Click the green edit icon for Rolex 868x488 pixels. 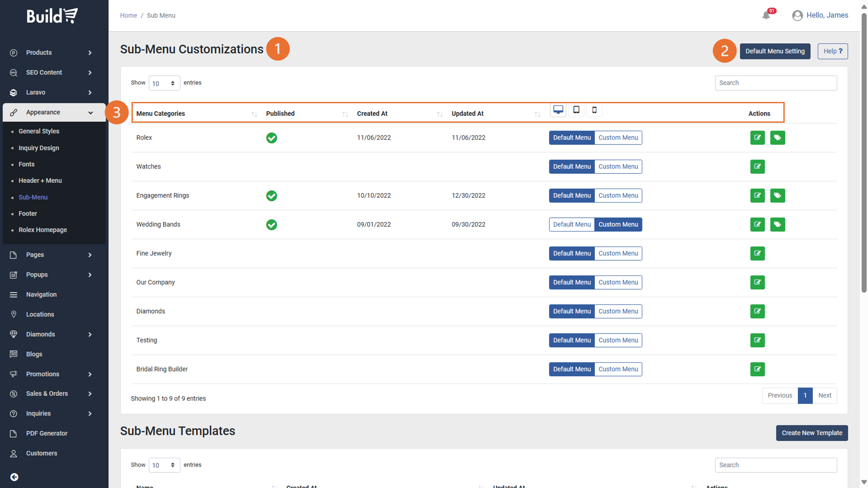tap(757, 138)
